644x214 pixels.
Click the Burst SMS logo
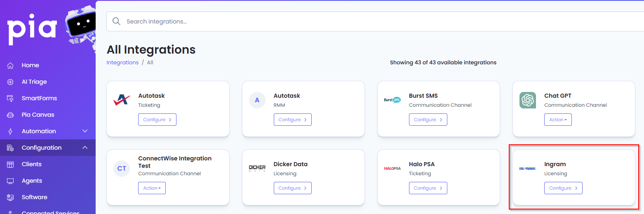pyautogui.click(x=392, y=100)
